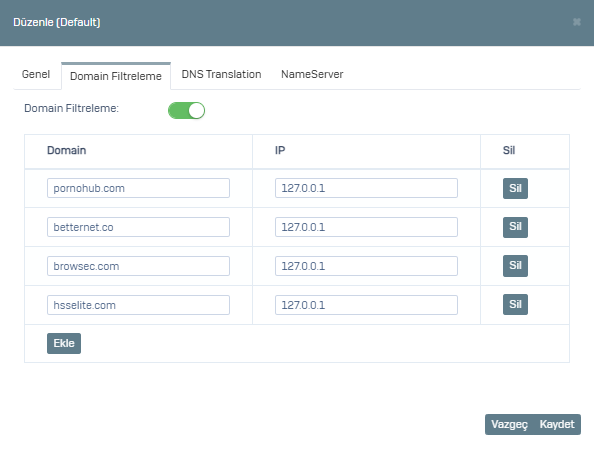Cancel changes with Vazgeç button

click(509, 424)
